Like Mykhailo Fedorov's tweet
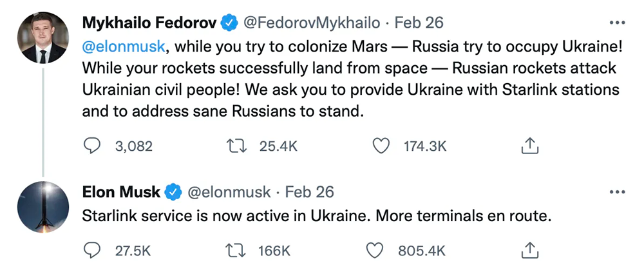The width and height of the screenshot is (644, 274). (x=382, y=146)
